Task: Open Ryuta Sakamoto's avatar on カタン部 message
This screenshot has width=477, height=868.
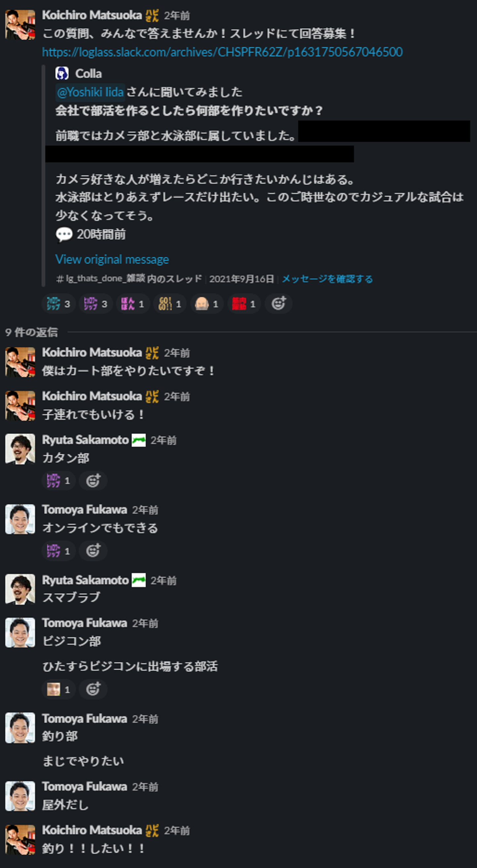Action: point(20,449)
